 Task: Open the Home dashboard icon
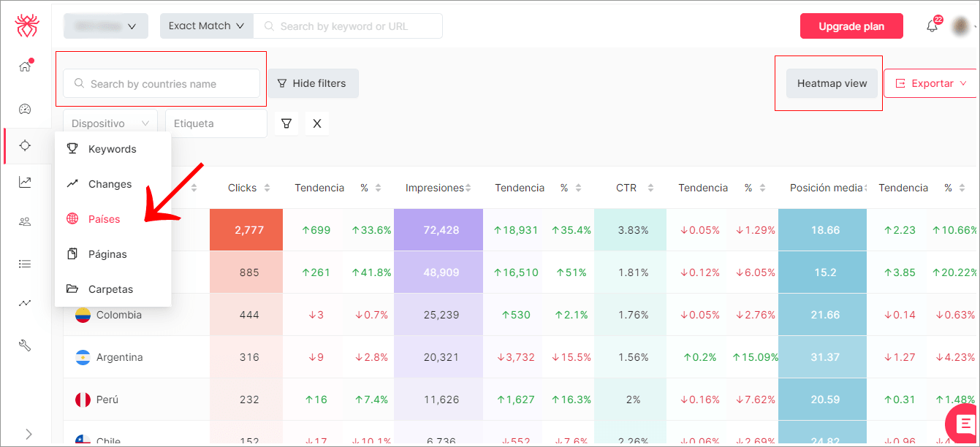tap(25, 66)
